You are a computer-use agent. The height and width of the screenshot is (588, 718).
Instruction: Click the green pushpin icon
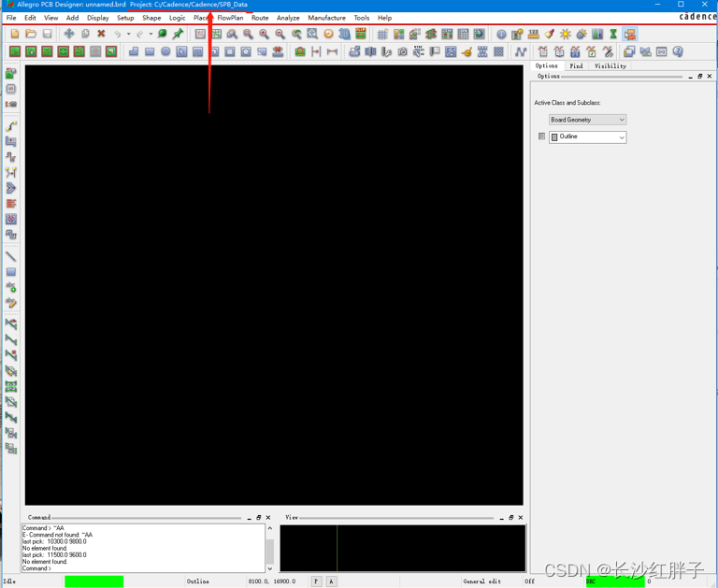click(178, 34)
